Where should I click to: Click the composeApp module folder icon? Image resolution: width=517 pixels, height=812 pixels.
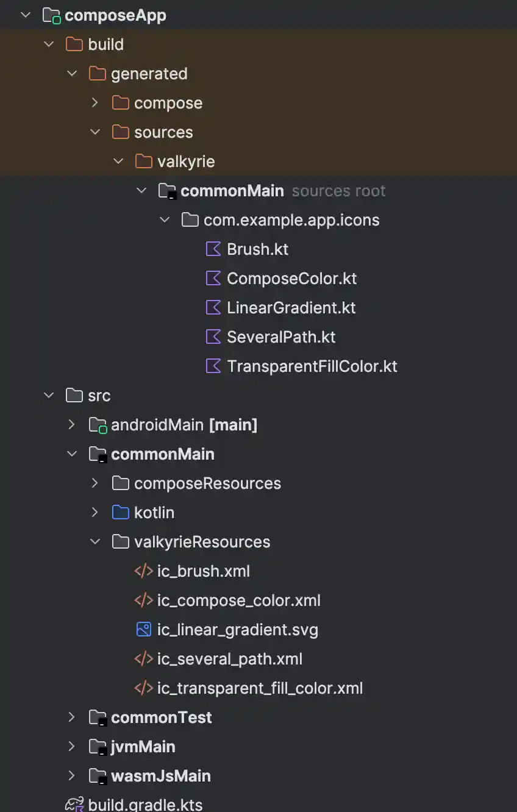tap(51, 15)
